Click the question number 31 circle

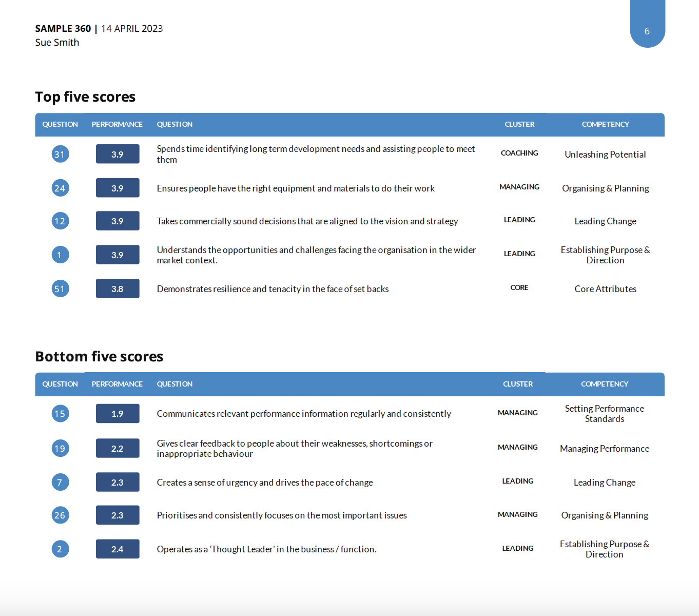[60, 154]
